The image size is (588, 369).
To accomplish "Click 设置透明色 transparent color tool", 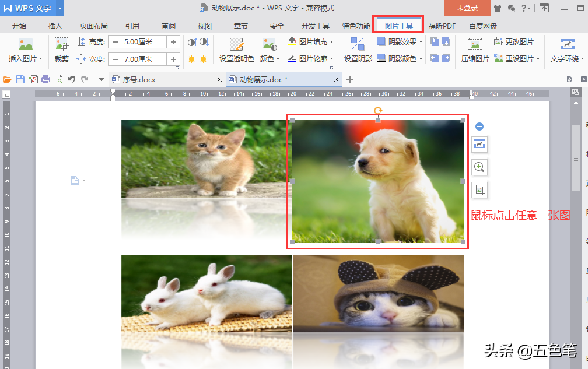I will pyautogui.click(x=236, y=50).
